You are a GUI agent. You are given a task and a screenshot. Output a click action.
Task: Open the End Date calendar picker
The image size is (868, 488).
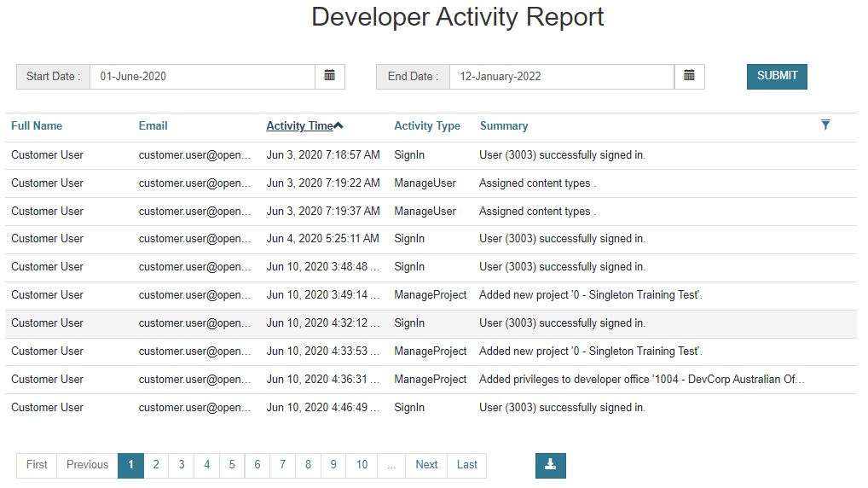coord(689,76)
